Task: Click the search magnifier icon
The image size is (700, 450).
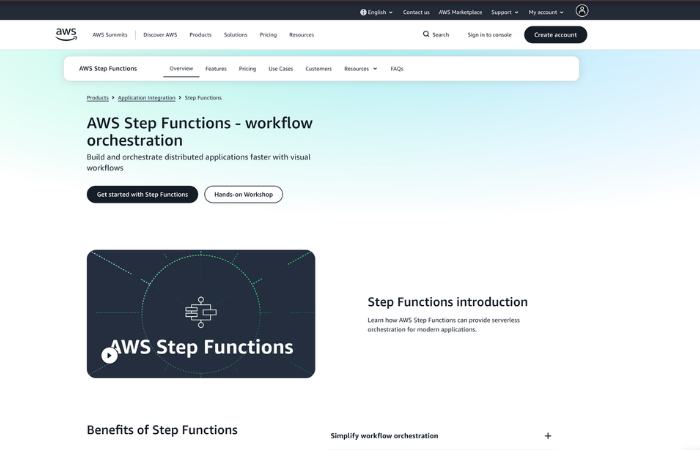Action: pyautogui.click(x=426, y=34)
